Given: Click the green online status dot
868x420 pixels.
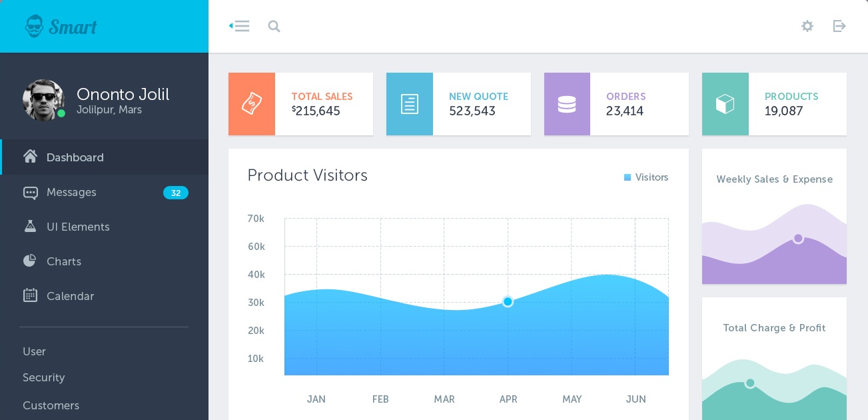Looking at the screenshot, I should tap(61, 113).
